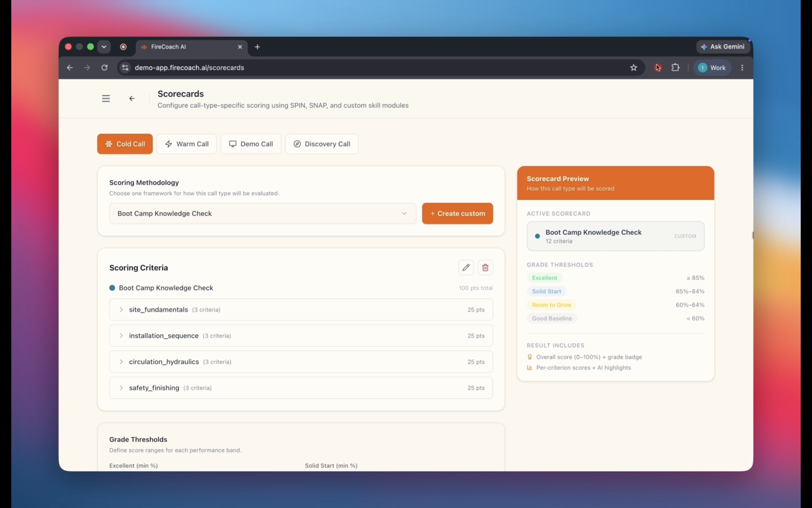Click the Room to Grow grade badge
The image size is (812, 508).
point(551,305)
